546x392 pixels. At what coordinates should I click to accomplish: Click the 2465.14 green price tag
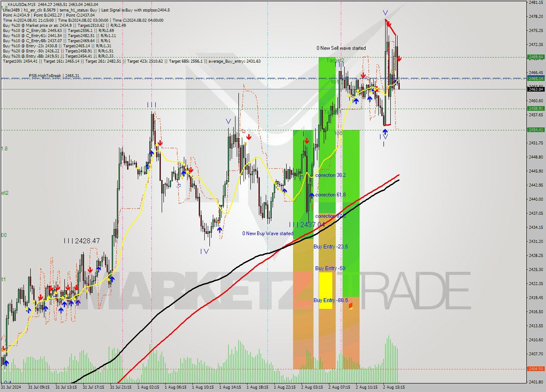point(535,78)
